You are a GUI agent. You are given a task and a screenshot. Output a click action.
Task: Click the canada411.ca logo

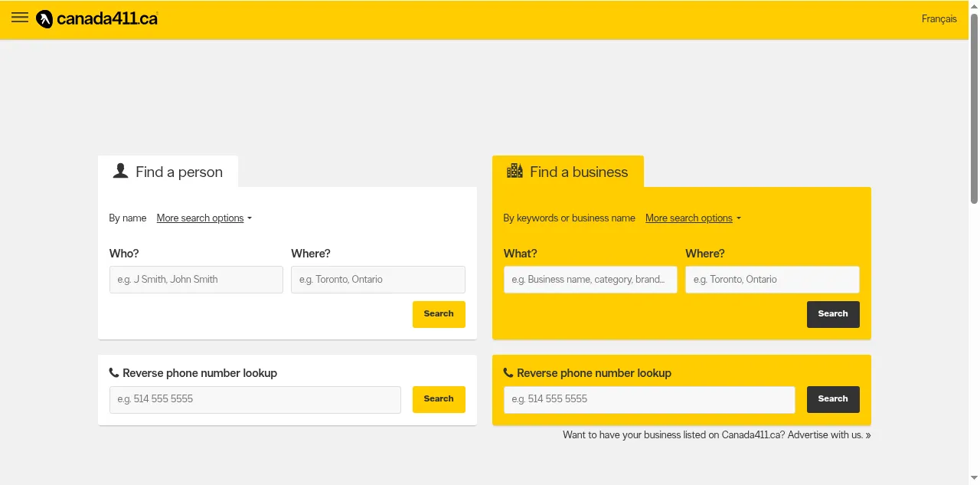97,19
